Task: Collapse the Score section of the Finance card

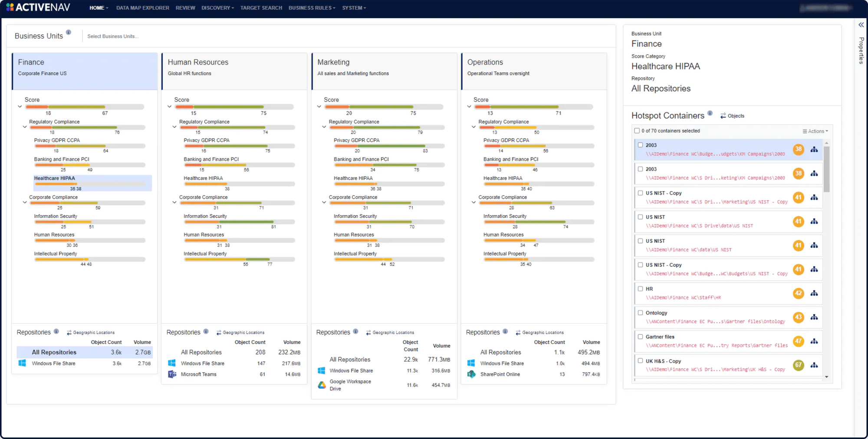Action: [x=20, y=106]
